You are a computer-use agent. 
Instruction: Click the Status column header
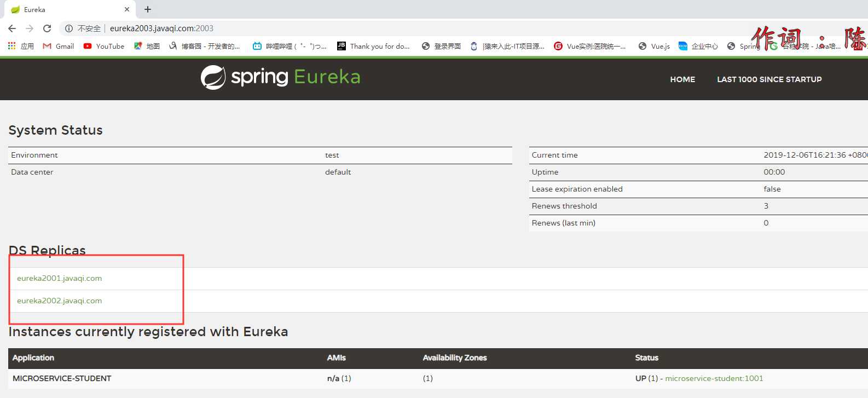click(647, 357)
